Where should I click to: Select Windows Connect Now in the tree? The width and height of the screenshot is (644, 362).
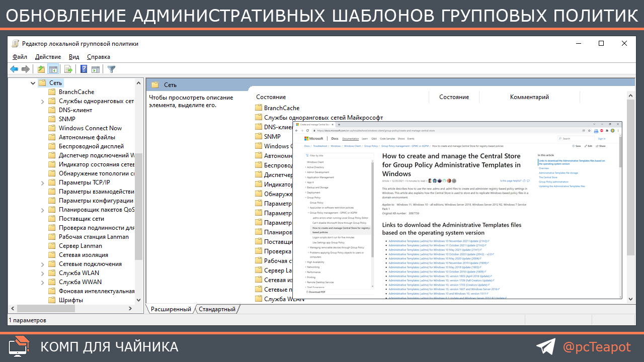tap(91, 128)
